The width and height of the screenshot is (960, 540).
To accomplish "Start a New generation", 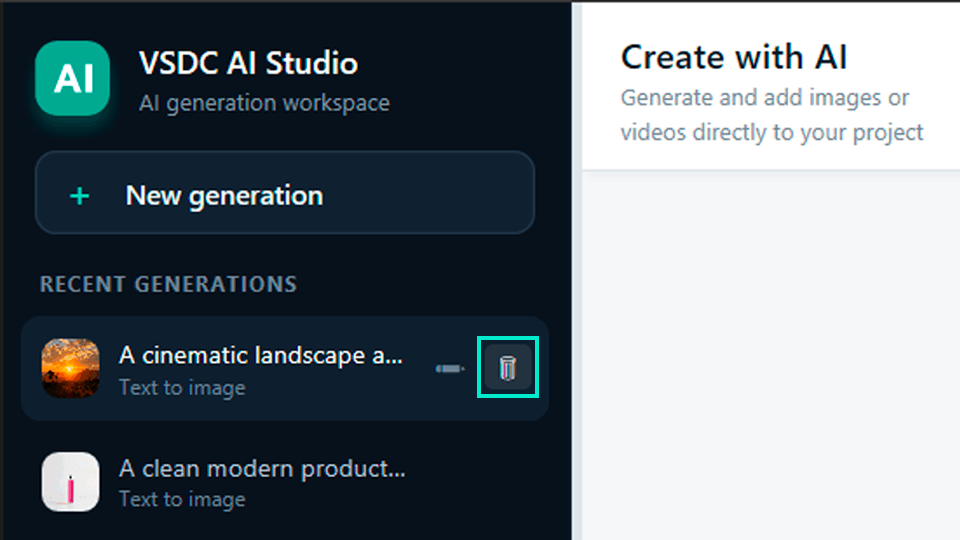I will [x=285, y=193].
